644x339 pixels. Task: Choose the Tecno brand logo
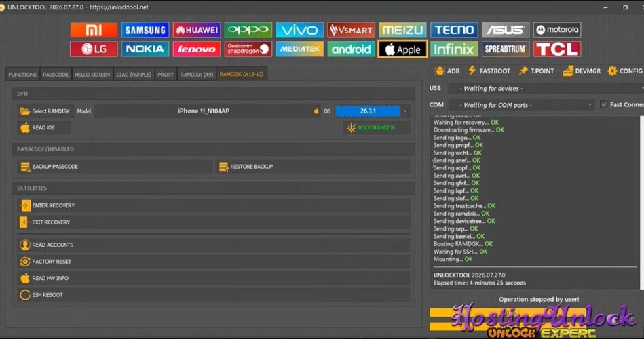454,30
